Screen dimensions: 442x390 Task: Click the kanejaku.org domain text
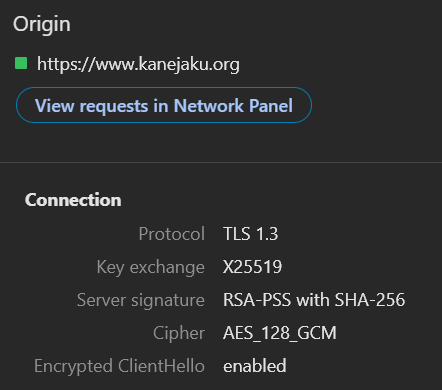coord(189,64)
